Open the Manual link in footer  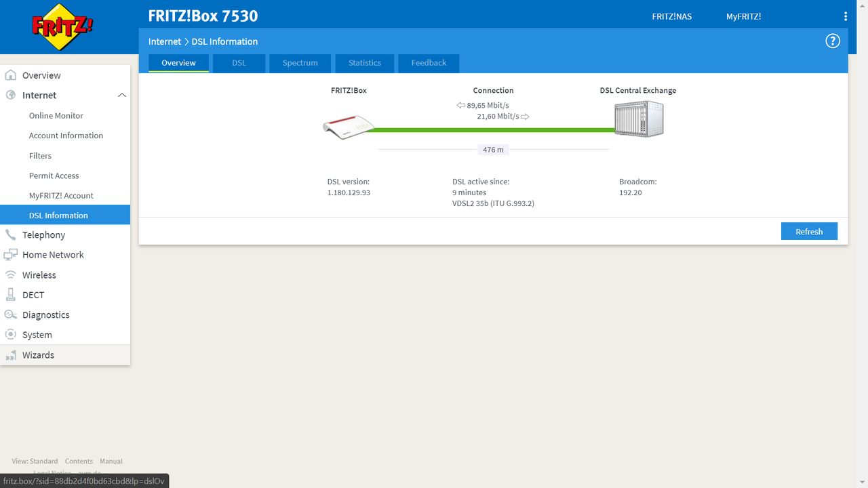111,461
